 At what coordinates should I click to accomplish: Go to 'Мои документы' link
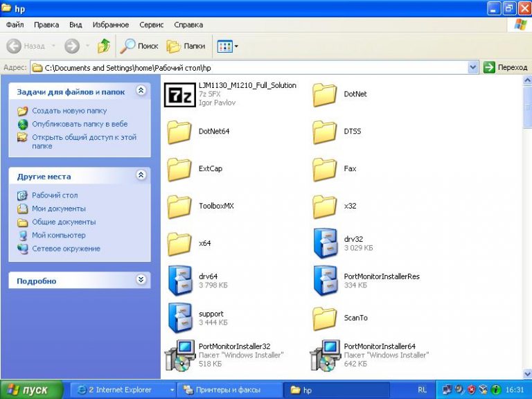tap(59, 209)
